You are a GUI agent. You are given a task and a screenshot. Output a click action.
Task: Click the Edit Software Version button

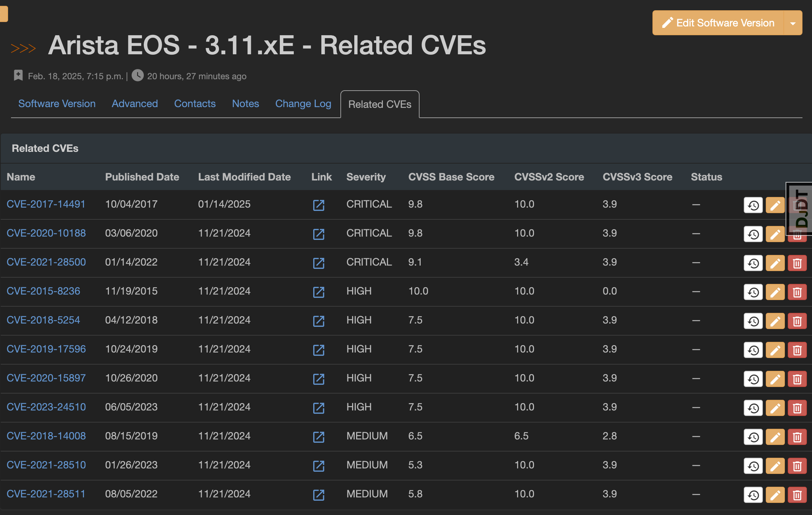(x=718, y=23)
